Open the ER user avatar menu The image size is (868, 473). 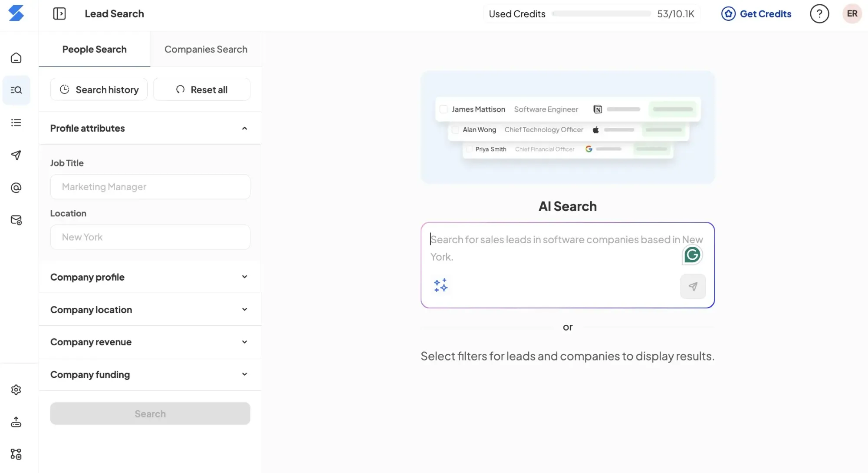coord(852,14)
